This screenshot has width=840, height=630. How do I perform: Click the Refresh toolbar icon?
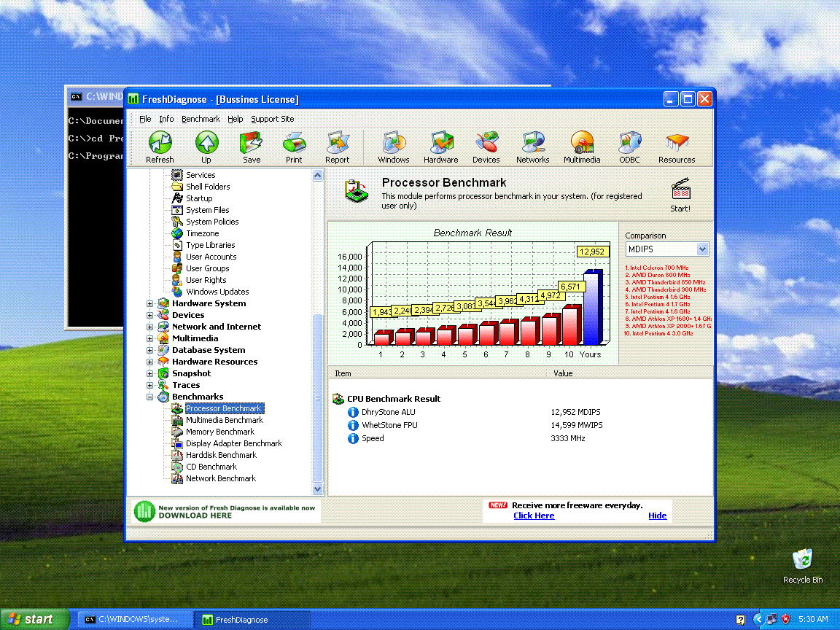[x=160, y=143]
